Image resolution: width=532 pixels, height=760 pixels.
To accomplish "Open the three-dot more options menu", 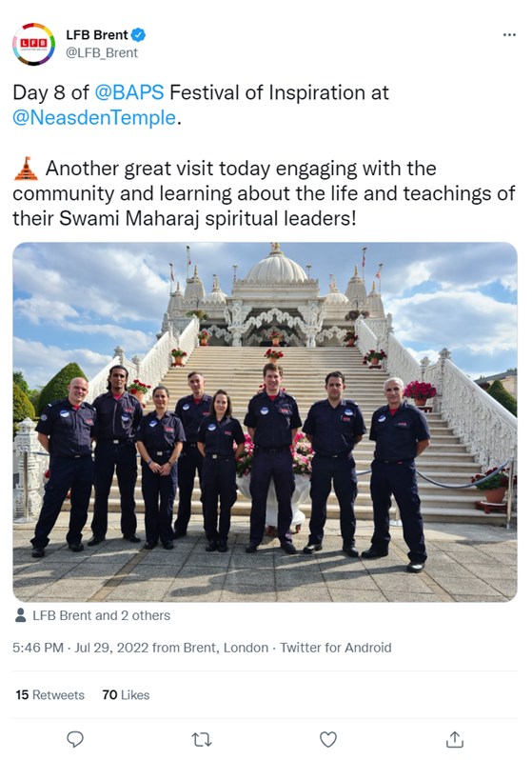I will (509, 35).
